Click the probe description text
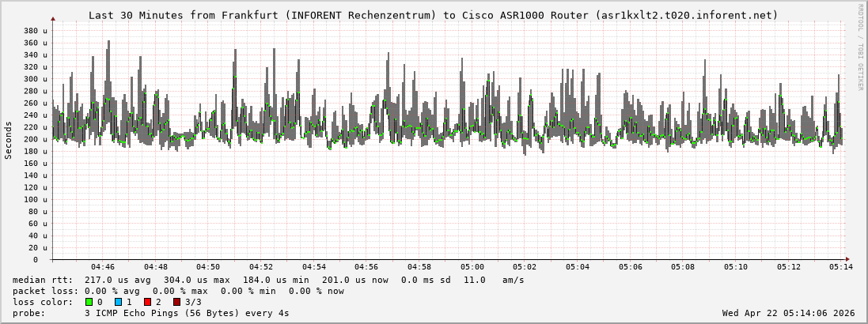 [x=151, y=313]
